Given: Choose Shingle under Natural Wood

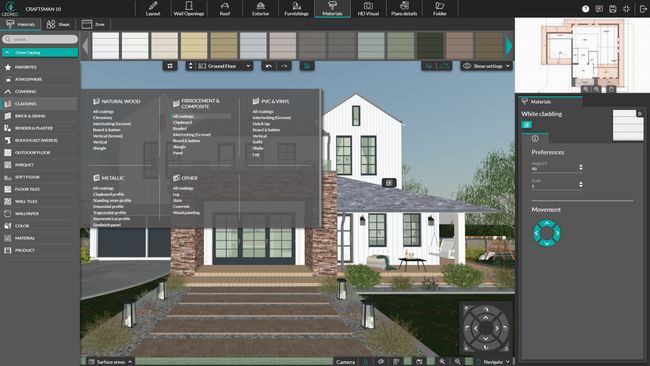Looking at the screenshot, I should 99,148.
